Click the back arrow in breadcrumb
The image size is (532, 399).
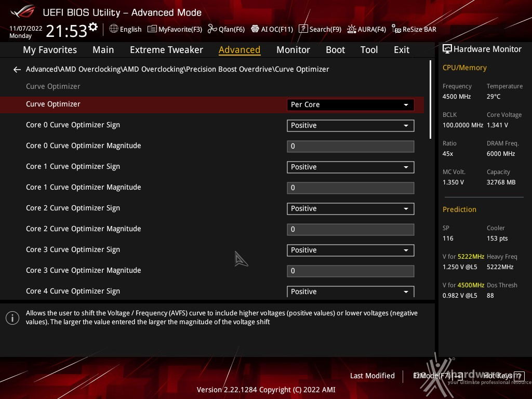pyautogui.click(x=17, y=70)
